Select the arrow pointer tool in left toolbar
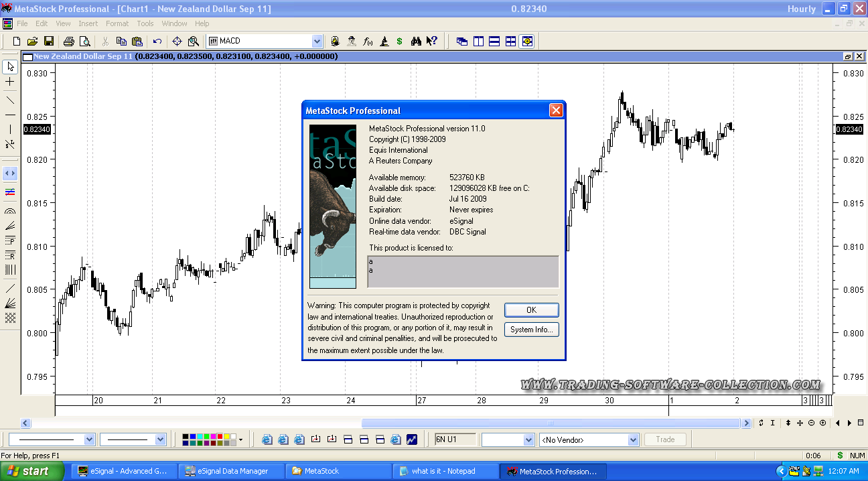 (10, 66)
